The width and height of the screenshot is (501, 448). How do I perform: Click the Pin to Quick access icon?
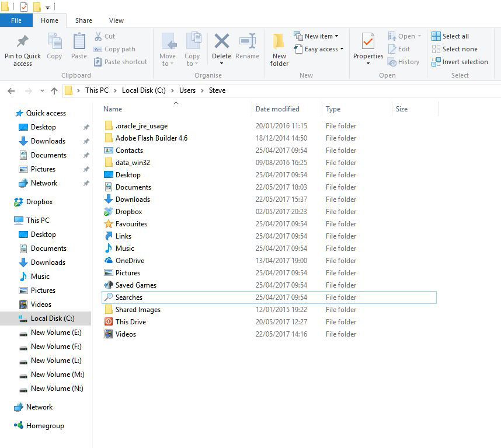pyautogui.click(x=22, y=41)
